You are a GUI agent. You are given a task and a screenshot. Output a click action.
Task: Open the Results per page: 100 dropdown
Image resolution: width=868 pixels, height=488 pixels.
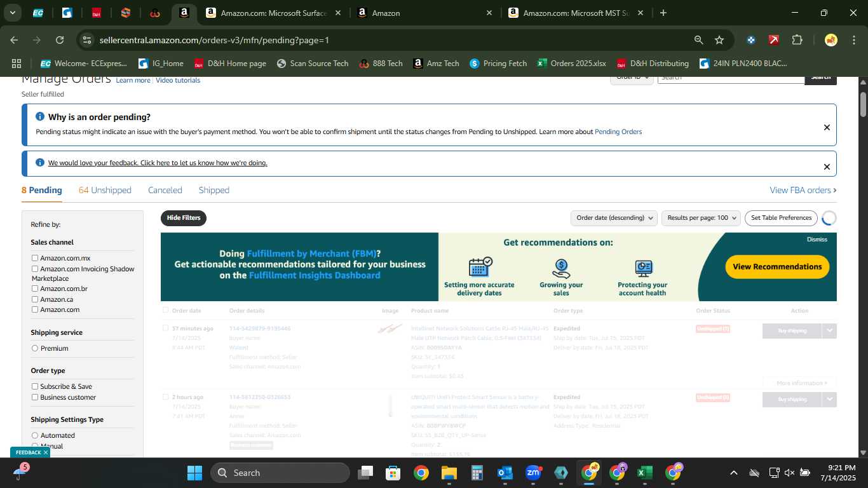pyautogui.click(x=701, y=218)
